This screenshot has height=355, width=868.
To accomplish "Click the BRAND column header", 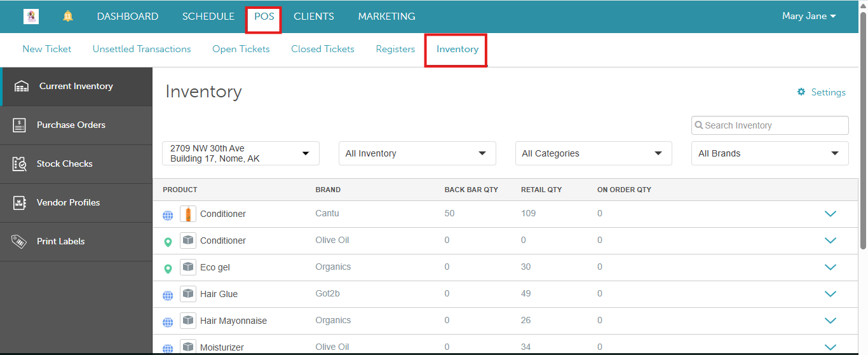I will click(328, 190).
